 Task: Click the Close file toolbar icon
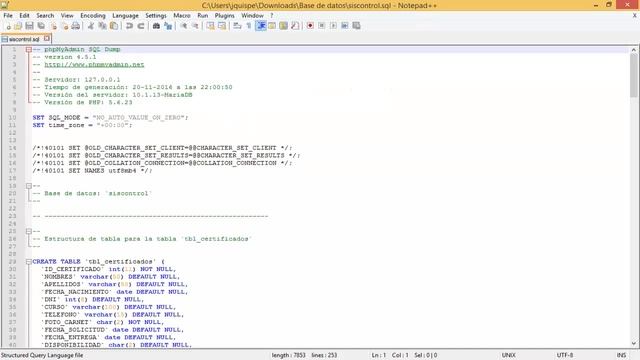(53, 26)
